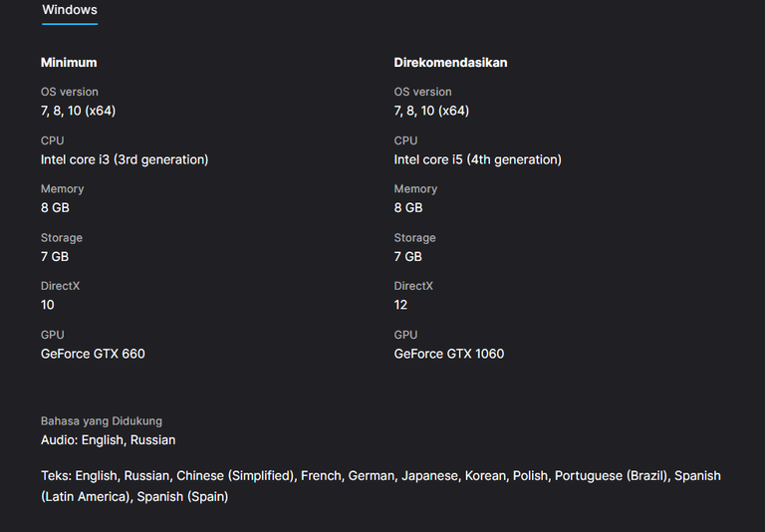
Task: Click the minimum GPU label
Action: (x=53, y=335)
